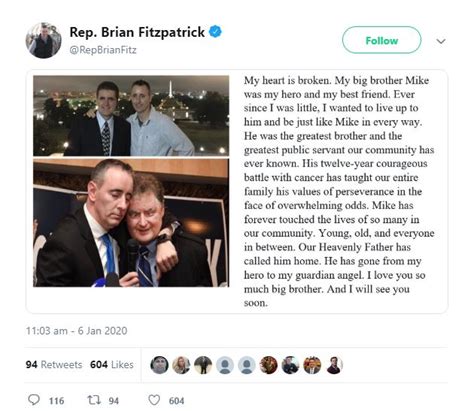Like the tweet with the heart icon

tap(154, 400)
